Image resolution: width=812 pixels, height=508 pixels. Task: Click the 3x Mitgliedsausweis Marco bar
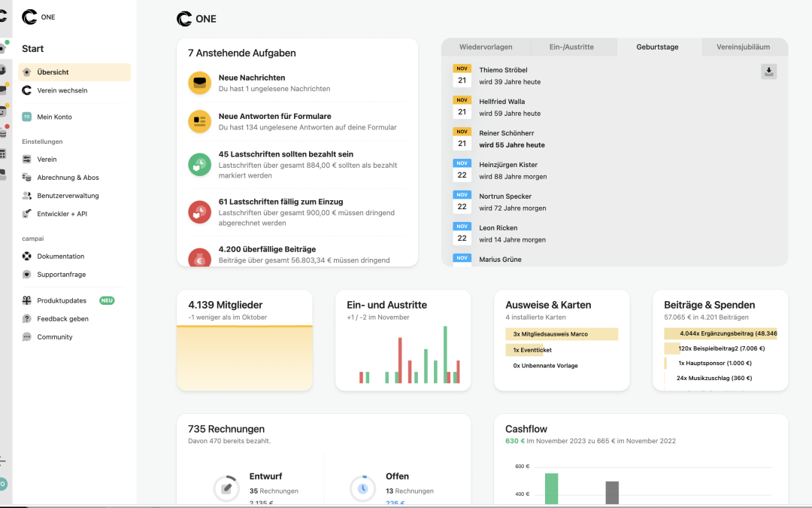562,334
